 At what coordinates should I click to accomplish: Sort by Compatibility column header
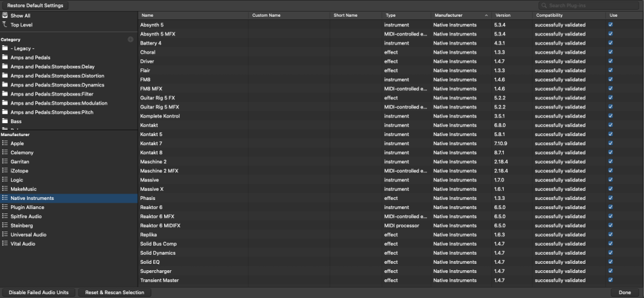[569, 15]
